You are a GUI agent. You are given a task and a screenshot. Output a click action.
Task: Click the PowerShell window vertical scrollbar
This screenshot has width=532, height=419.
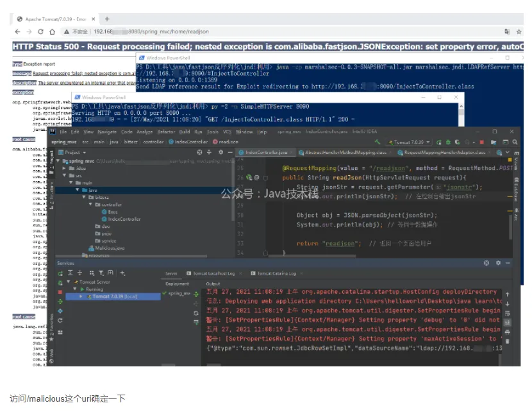[461, 115]
